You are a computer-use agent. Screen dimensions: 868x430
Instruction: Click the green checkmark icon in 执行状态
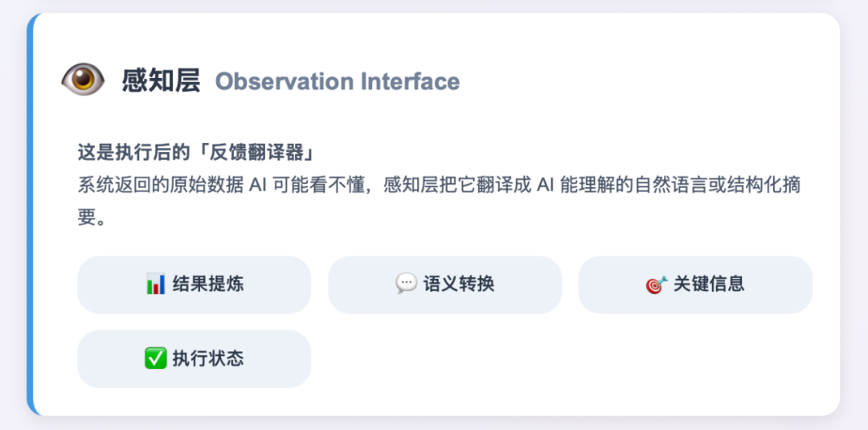pyautogui.click(x=155, y=358)
